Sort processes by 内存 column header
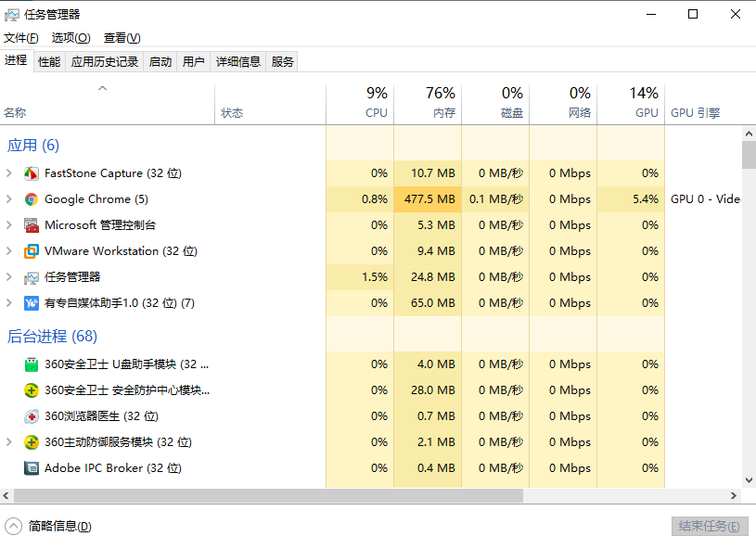756x549 pixels. coord(428,103)
